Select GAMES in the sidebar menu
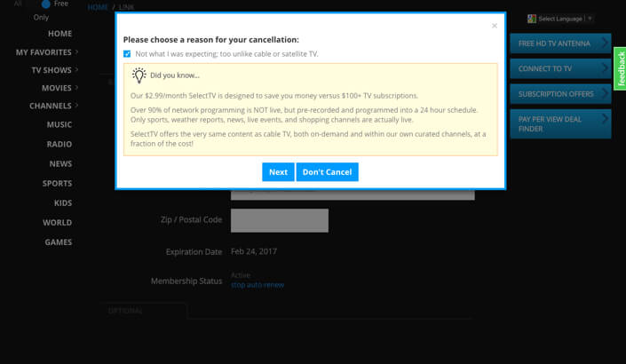Image resolution: width=626 pixels, height=364 pixels. point(59,242)
